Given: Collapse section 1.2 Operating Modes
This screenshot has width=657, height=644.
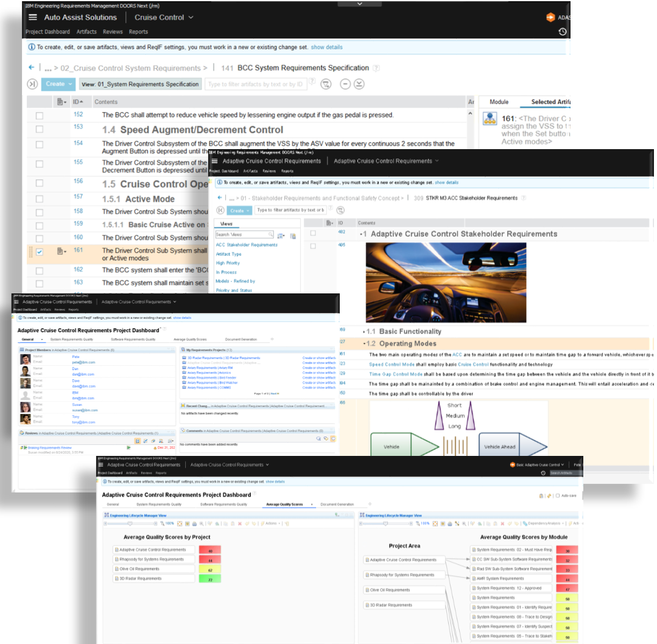Looking at the screenshot, I should tap(364, 344).
